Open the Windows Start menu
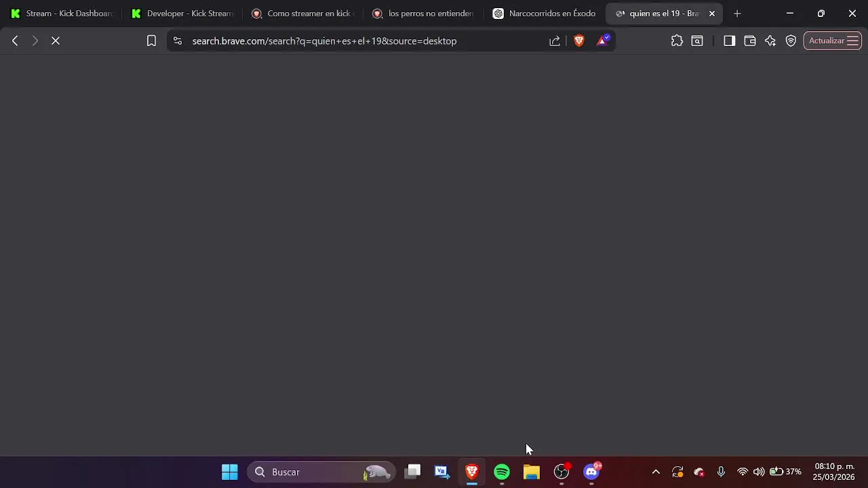 click(230, 472)
